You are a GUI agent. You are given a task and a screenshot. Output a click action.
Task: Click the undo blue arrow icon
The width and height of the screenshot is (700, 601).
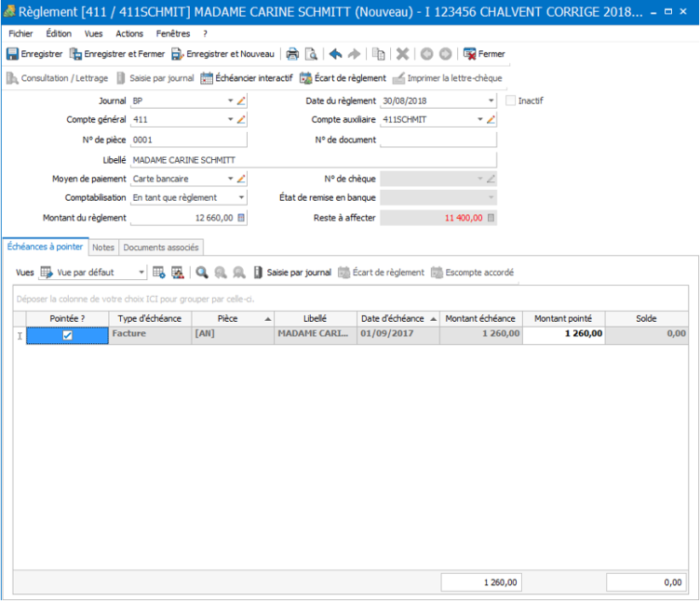[335, 54]
